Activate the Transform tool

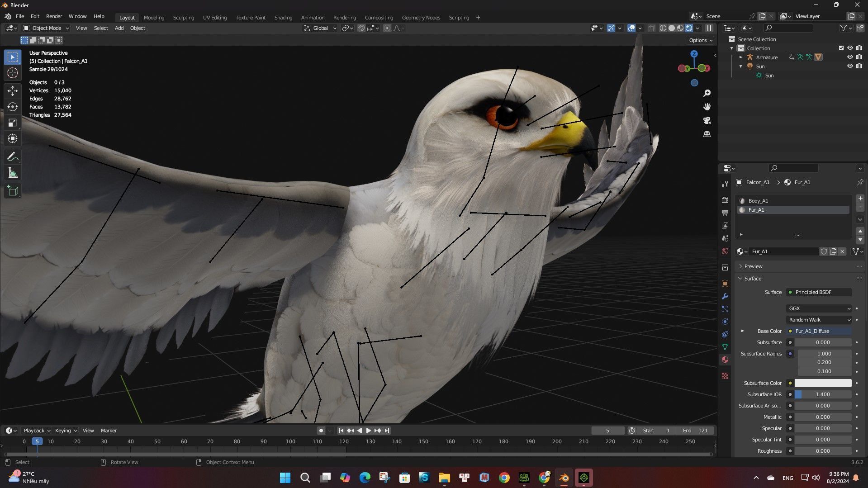coord(13,138)
